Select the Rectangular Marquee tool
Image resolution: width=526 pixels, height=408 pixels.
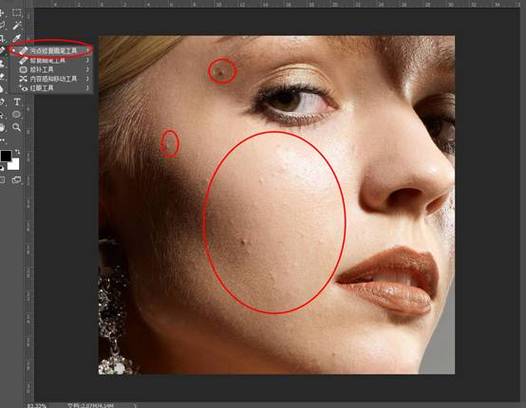tap(16, 13)
